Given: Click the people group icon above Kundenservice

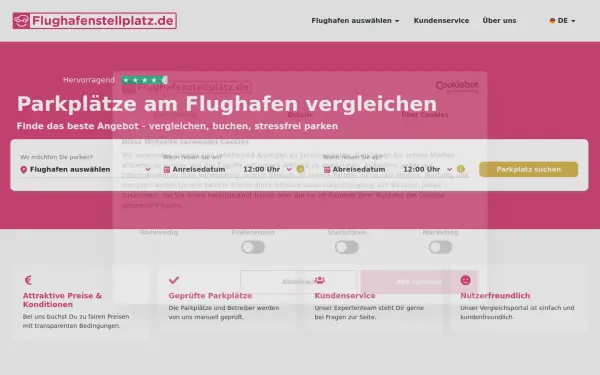Looking at the screenshot, I should [x=320, y=280].
